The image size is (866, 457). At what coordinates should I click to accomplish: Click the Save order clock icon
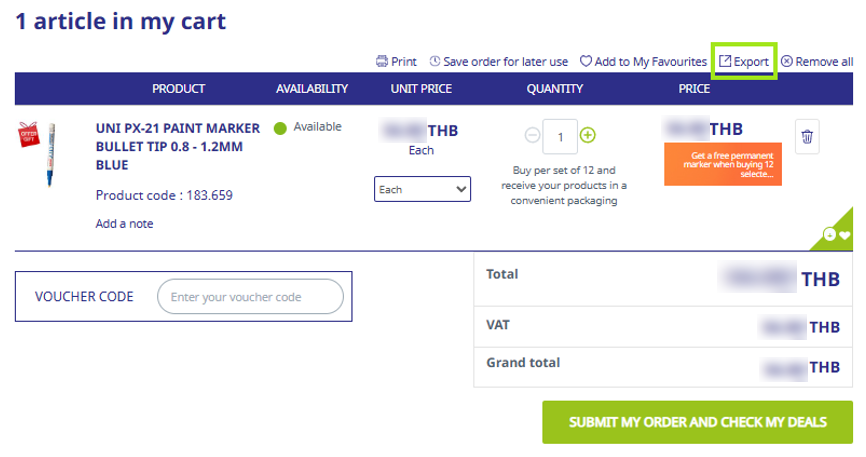click(x=435, y=61)
